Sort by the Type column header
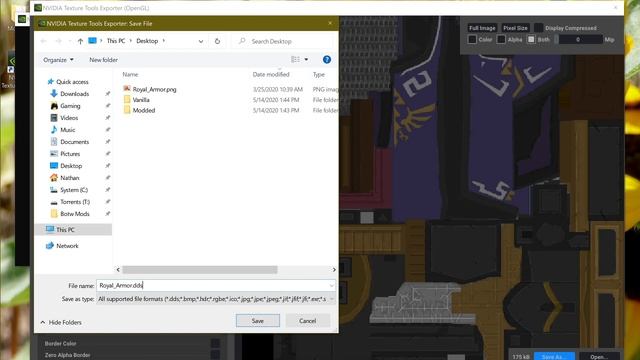 (x=319, y=74)
